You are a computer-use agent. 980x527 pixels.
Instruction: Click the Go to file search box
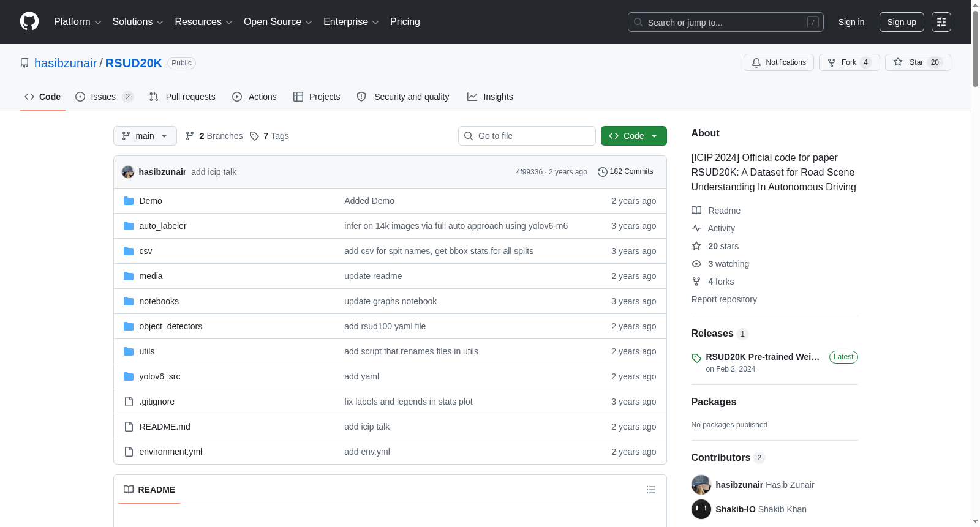click(x=527, y=136)
